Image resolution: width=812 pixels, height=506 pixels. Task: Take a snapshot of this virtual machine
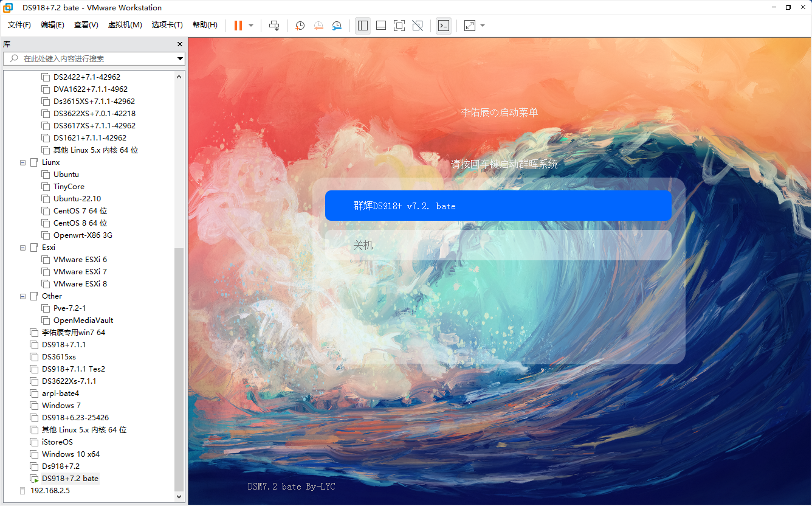(300, 26)
